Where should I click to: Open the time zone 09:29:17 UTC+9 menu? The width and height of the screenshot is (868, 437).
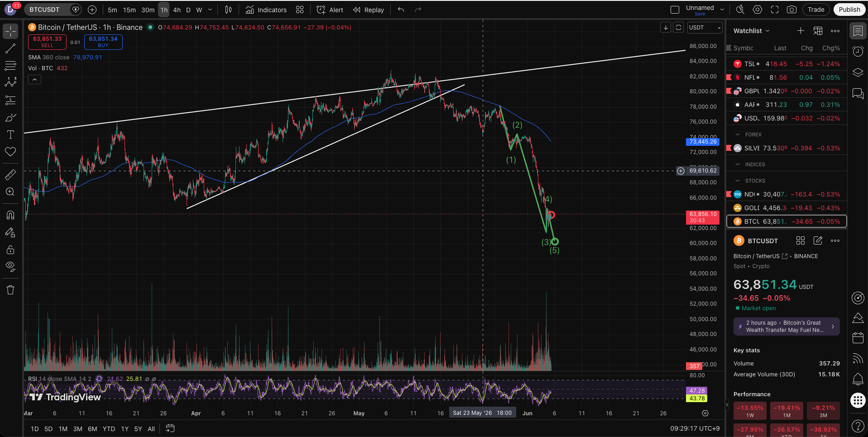tap(695, 428)
